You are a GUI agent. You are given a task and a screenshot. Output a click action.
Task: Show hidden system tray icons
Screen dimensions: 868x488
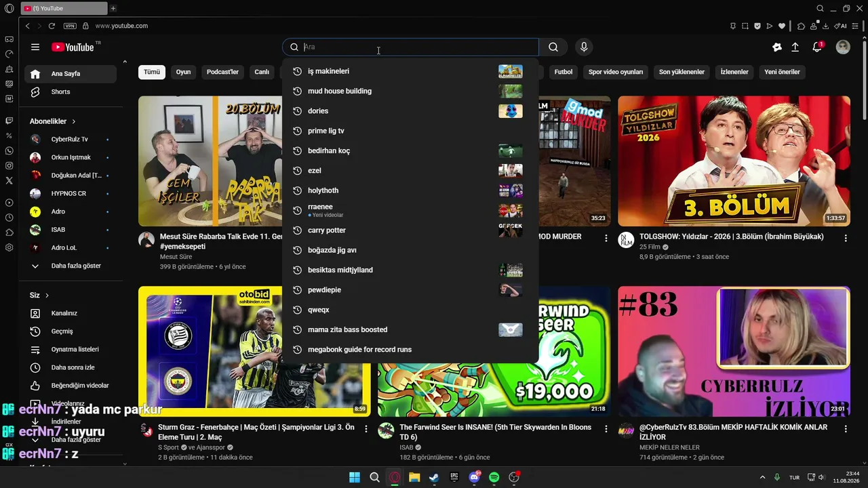click(x=762, y=477)
